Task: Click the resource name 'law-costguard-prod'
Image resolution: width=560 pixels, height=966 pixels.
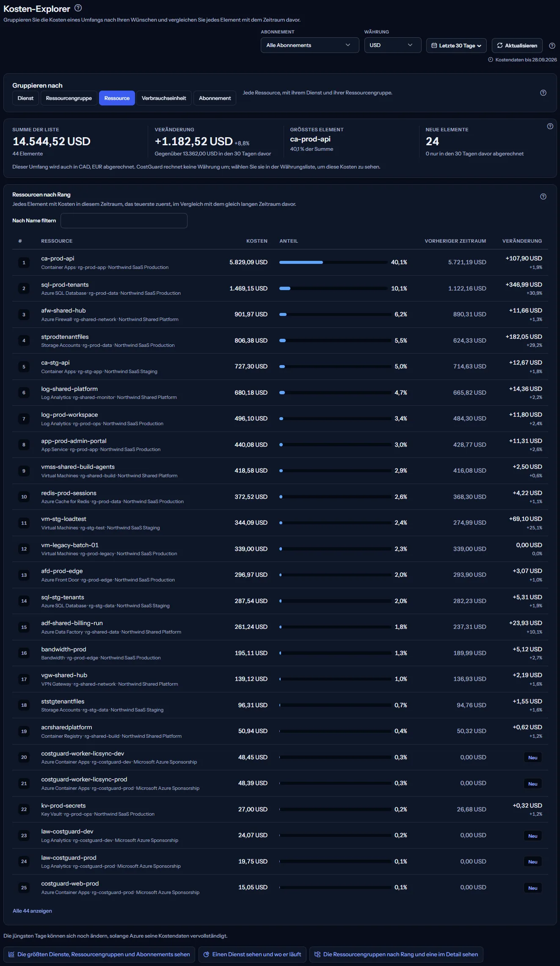Action: [x=69, y=858]
